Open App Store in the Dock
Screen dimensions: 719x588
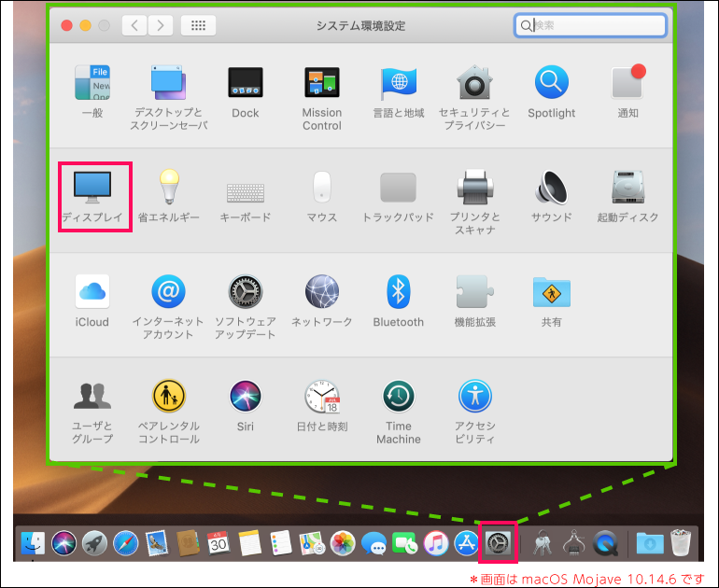click(x=466, y=543)
